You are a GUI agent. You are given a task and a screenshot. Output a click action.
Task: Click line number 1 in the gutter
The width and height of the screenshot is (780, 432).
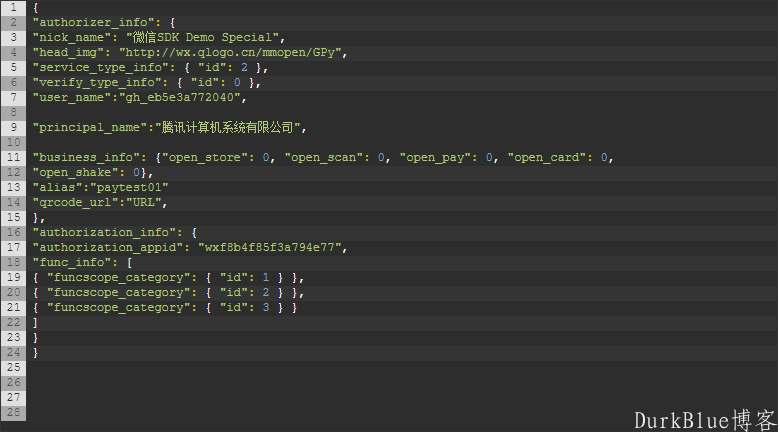click(13, 7)
